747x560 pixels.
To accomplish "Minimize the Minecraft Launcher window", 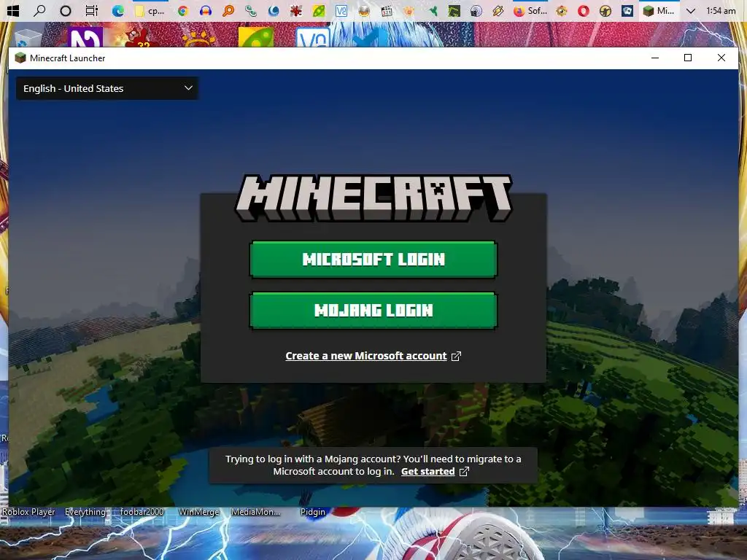I will (x=655, y=58).
